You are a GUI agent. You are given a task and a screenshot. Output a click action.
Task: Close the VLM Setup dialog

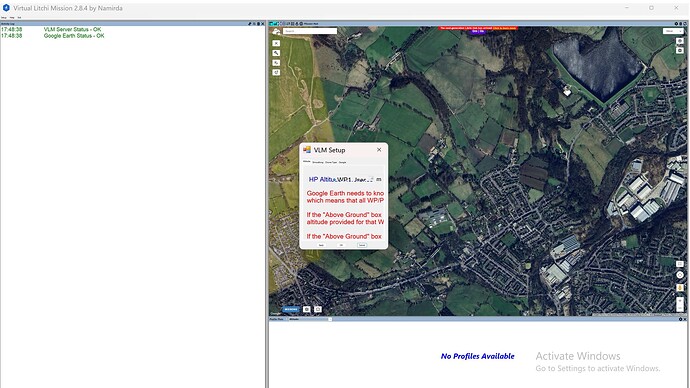(x=379, y=150)
